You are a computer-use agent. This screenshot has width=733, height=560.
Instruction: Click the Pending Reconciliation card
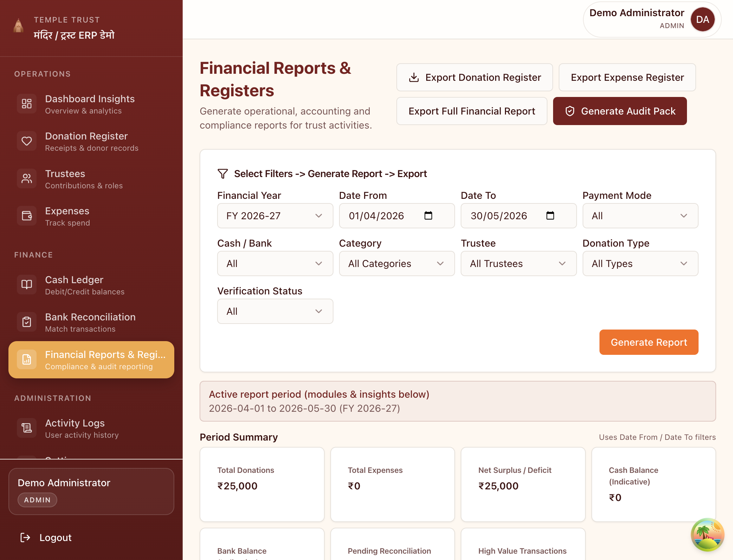tap(393, 544)
